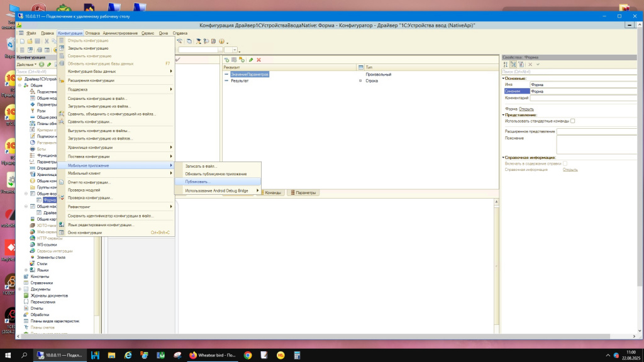Screen dimensions: 644x362
Task: Click Открыть link next to Форма
Action: 526,109
